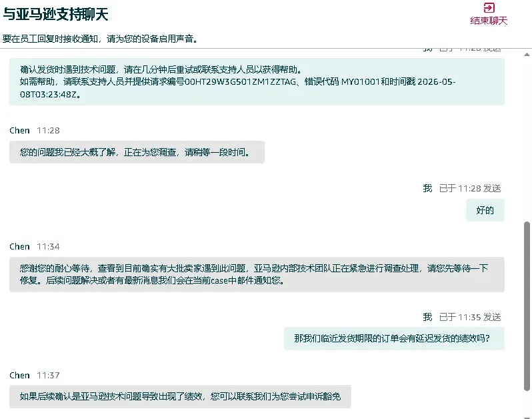Click the 与亚马逊支持聊天 heading

coord(55,14)
